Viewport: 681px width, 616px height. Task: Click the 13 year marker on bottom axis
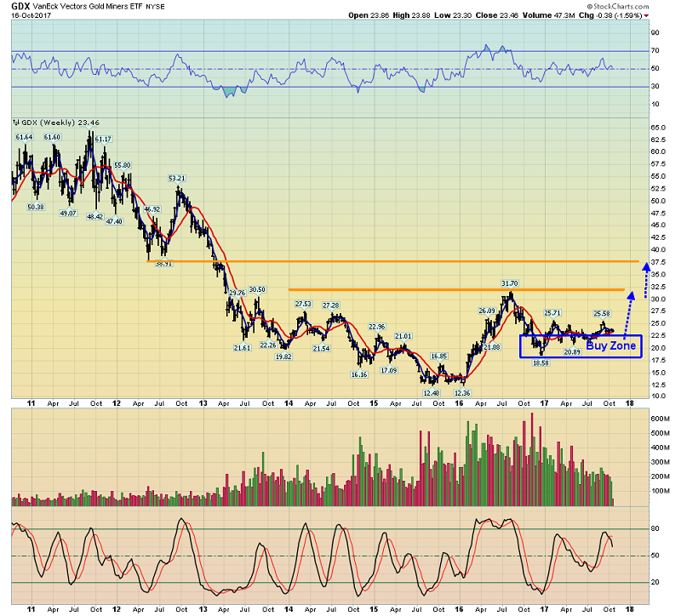click(203, 405)
